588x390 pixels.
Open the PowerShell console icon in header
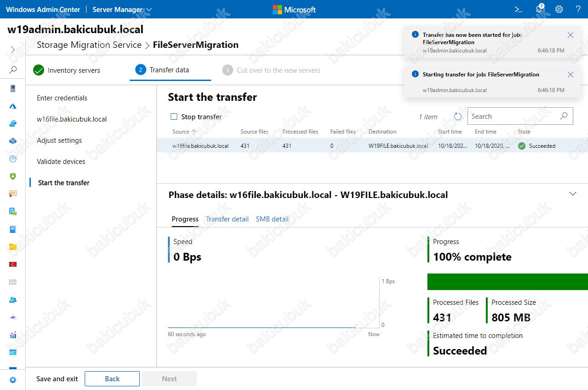tap(518, 9)
